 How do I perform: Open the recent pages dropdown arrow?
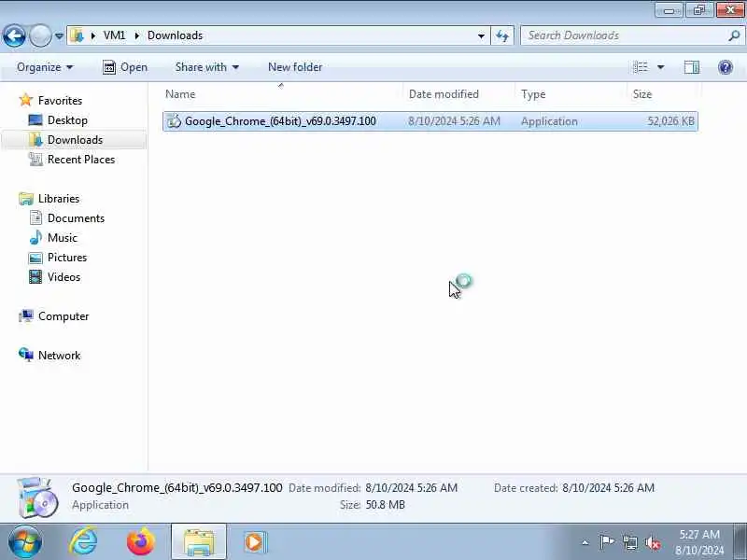click(x=59, y=35)
